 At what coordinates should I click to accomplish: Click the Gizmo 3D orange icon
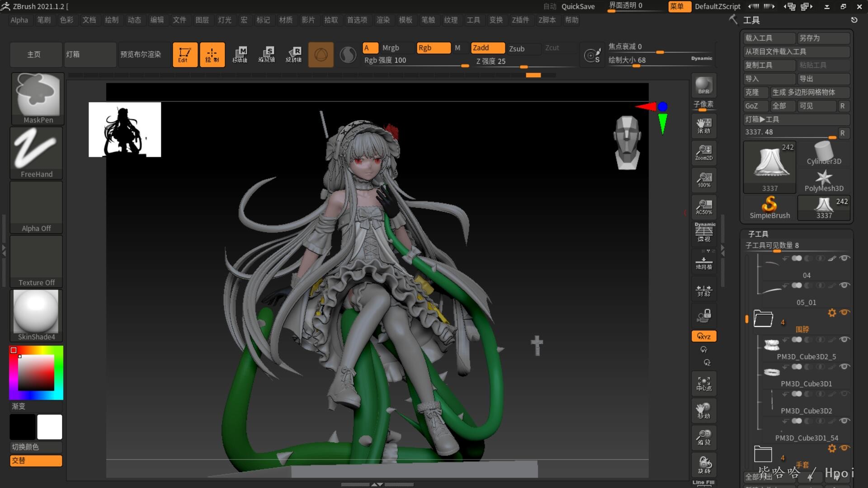point(321,55)
